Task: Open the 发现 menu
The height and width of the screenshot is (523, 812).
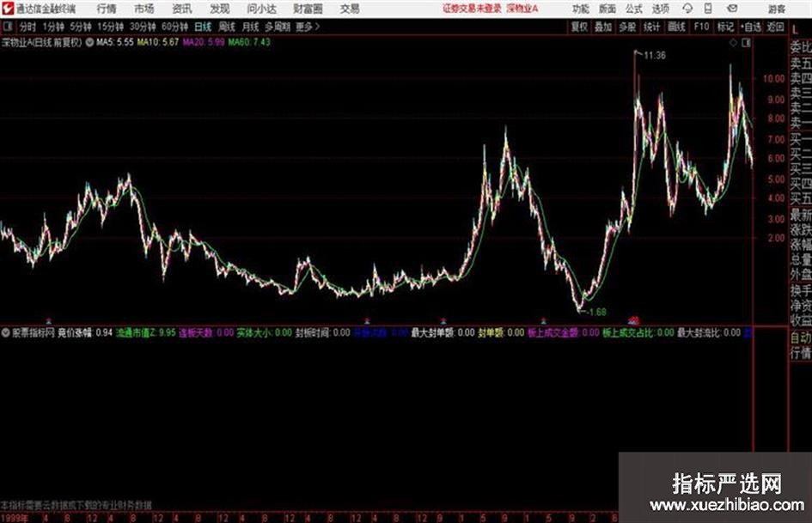Action: 220,9
